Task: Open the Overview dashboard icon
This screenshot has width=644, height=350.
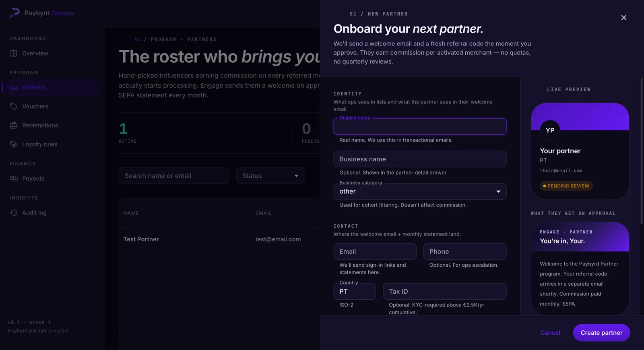Action: [14, 54]
